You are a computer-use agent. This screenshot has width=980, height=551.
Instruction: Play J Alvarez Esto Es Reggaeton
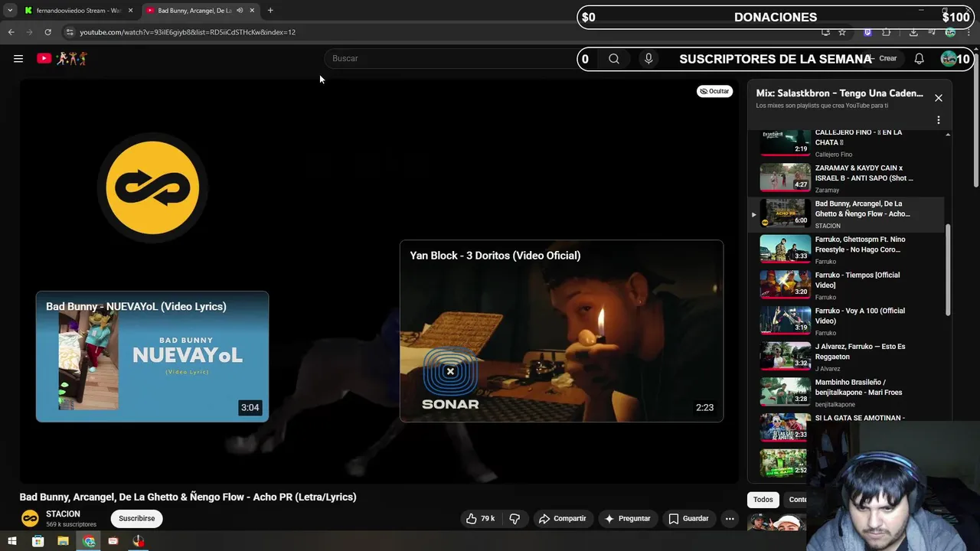point(848,357)
